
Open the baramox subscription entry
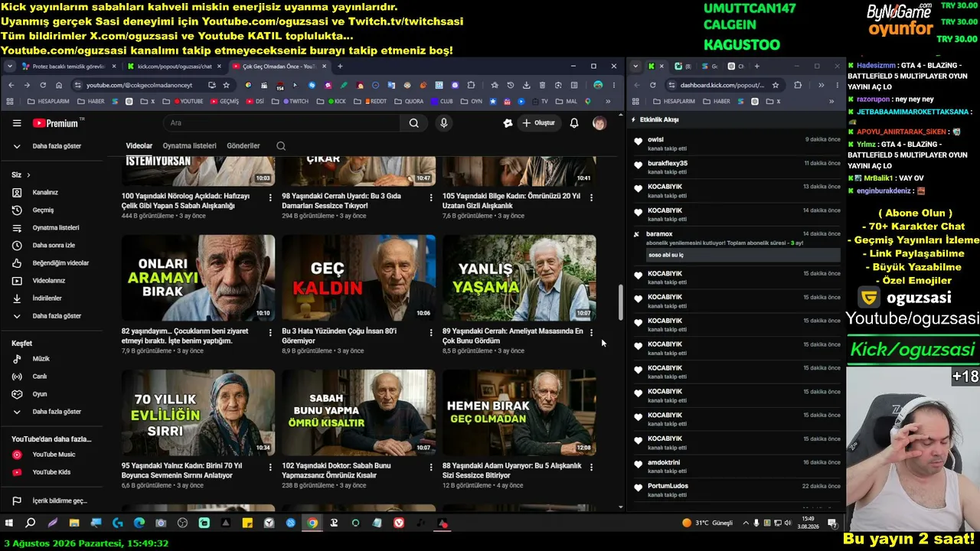click(736, 244)
